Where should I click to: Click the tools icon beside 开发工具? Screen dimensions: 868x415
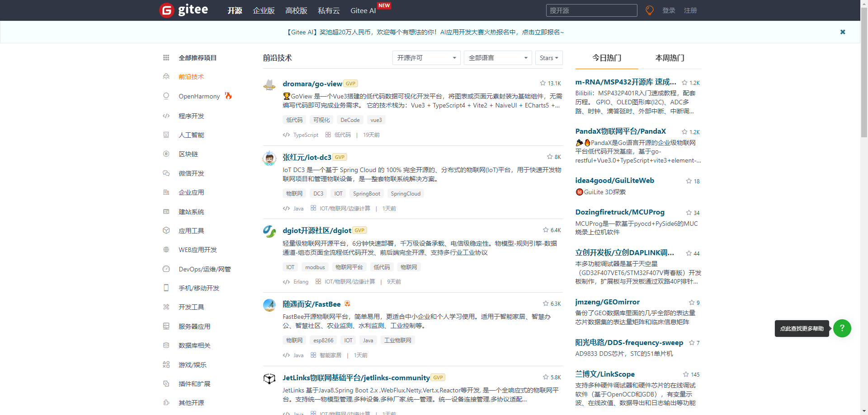(166, 307)
